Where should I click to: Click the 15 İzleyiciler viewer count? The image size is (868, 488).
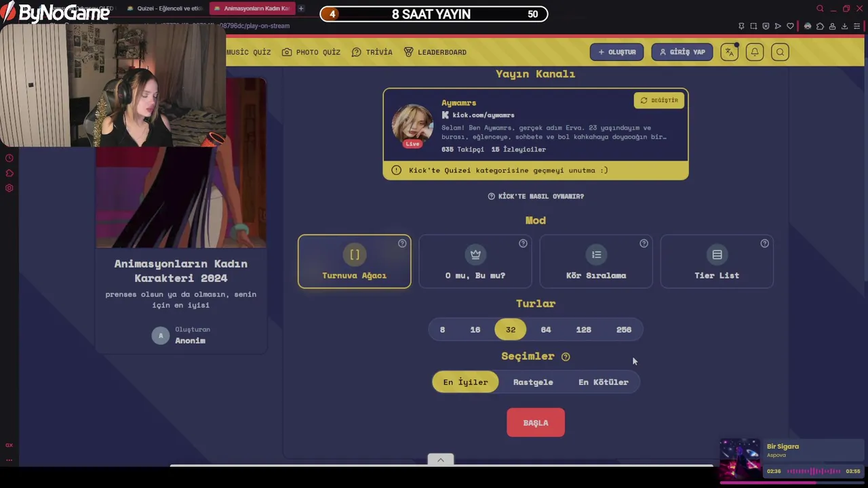tap(519, 149)
